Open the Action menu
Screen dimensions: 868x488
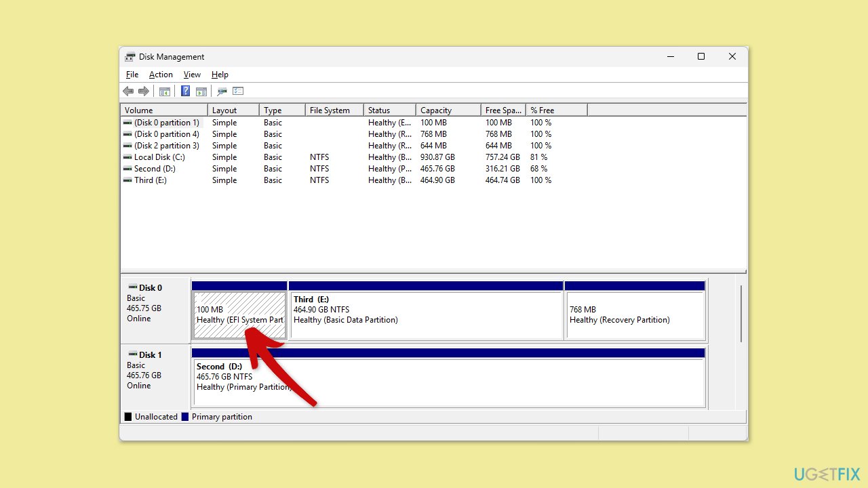(161, 75)
